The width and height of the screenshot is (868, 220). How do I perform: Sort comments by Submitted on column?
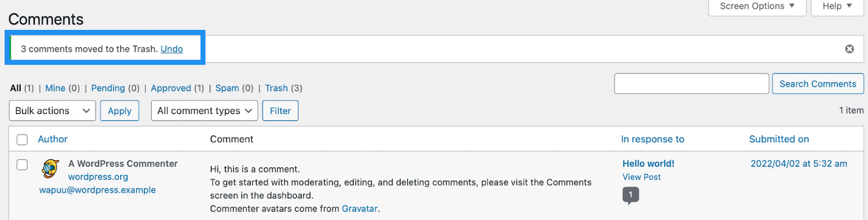pyautogui.click(x=779, y=139)
